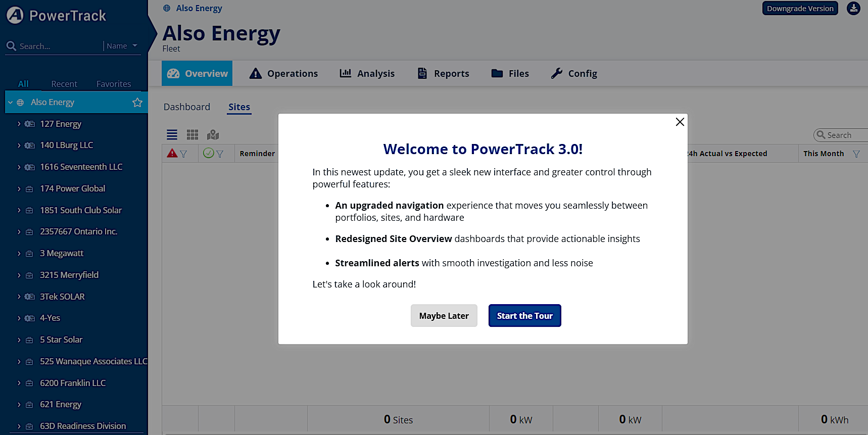Viewport: 868px width, 435px height.
Task: Click the magnifier icon in table Search box
Action: 821,135
